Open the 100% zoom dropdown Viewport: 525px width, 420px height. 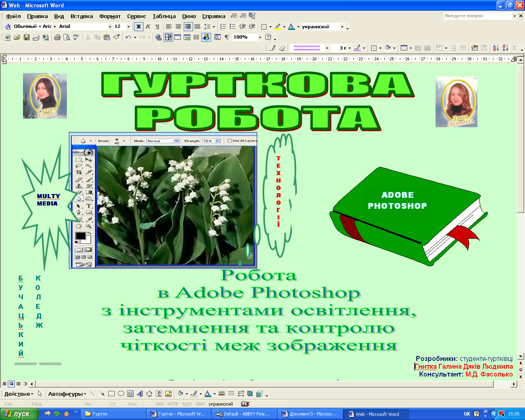[x=260, y=37]
